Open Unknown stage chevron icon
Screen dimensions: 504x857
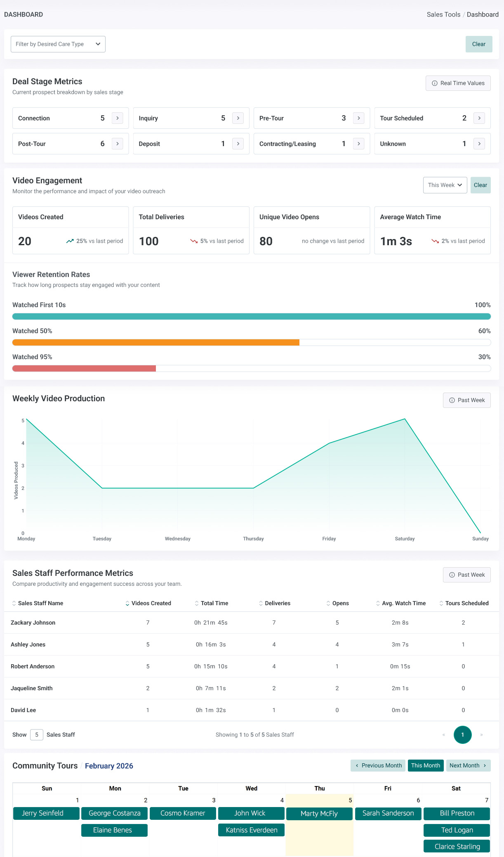pyautogui.click(x=479, y=144)
